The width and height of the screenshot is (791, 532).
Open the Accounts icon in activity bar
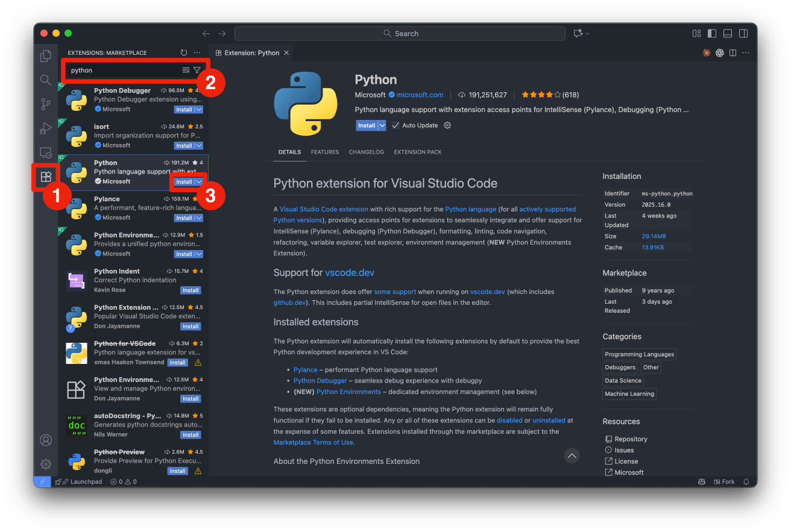46,440
